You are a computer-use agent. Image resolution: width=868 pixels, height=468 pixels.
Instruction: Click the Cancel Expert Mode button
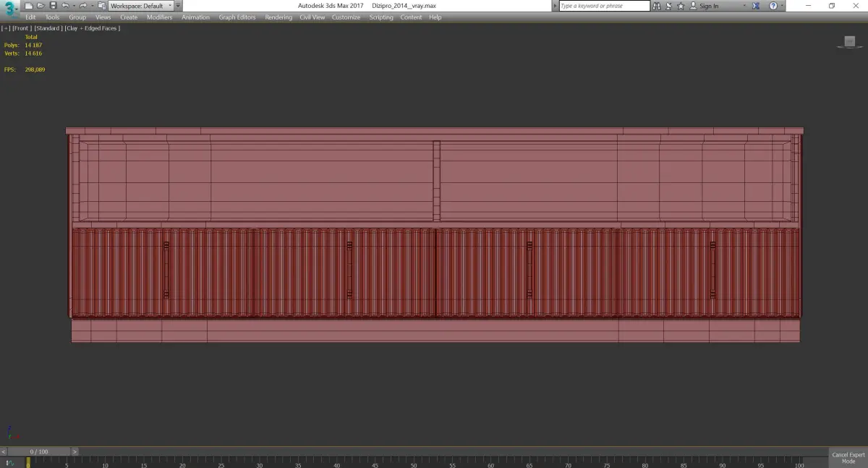pos(848,458)
